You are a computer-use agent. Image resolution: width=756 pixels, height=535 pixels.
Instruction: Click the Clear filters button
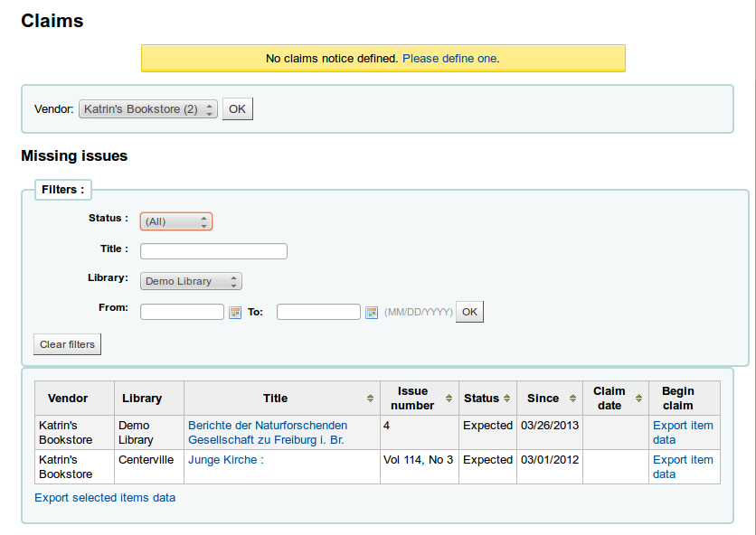point(68,344)
